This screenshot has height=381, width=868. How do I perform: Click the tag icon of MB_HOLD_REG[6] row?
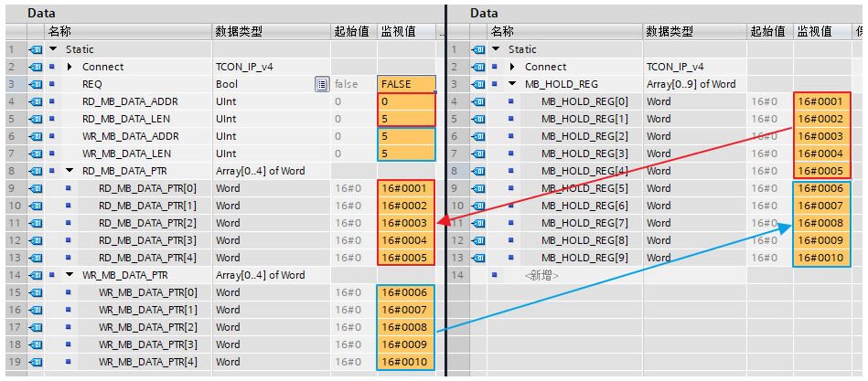477,206
